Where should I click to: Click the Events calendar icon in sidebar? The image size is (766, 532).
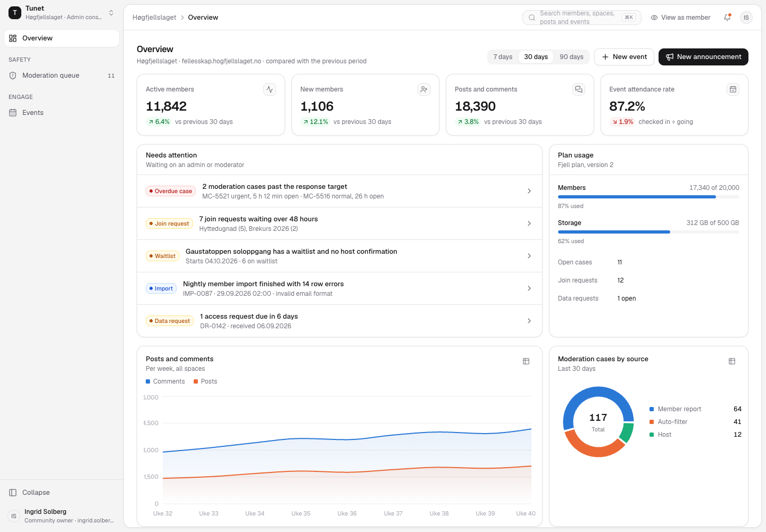click(x=13, y=113)
